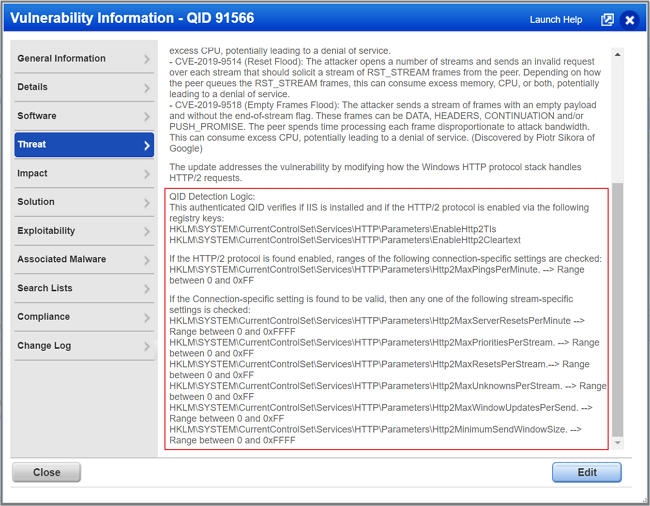Open the General Information tab

point(84,58)
